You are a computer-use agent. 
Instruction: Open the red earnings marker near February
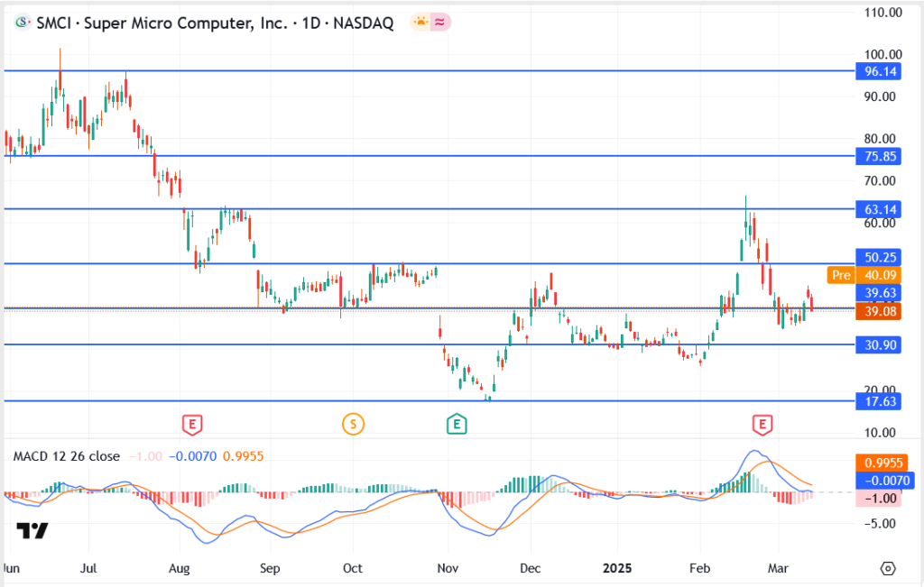point(764,423)
